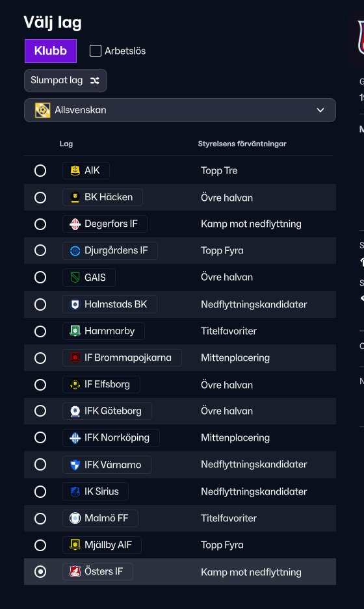Select the AIK radio button
364x609 pixels.
[x=40, y=170]
